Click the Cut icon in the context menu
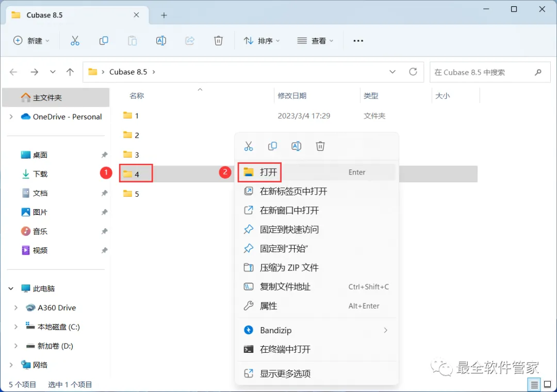Viewport: 557px width, 392px height. pos(248,146)
